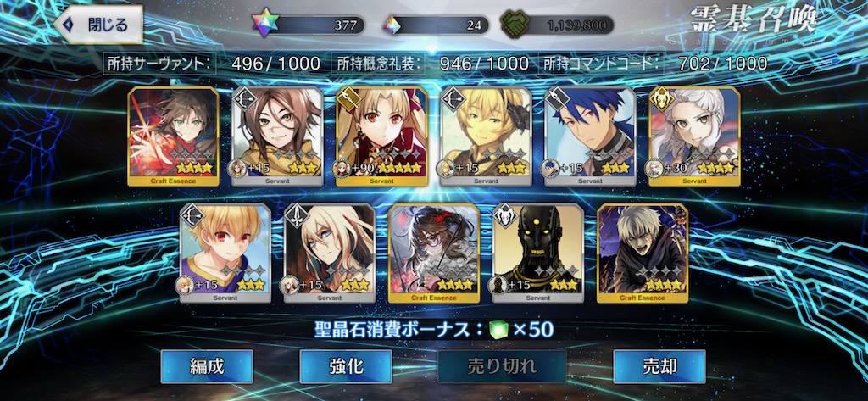Image resolution: width=868 pixels, height=401 pixels.
Task: Tap the 377 Saint Quartz counter bar
Action: (317, 25)
